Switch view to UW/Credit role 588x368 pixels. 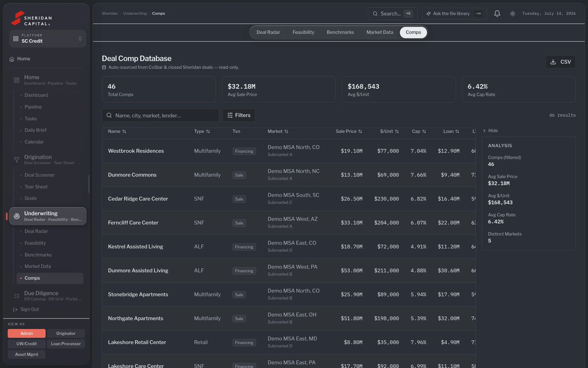point(26,344)
